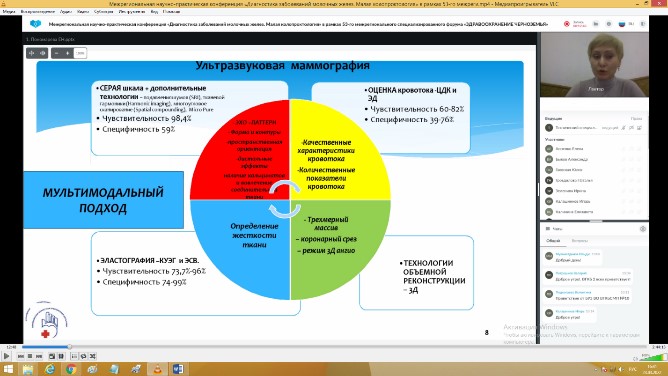Open the Инструменты menu
This screenshot has height=376, width=668.
coord(132,11)
